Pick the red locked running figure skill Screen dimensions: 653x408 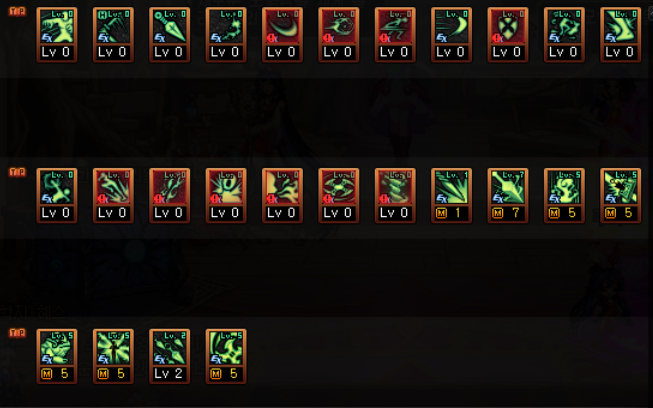pyautogui.click(x=395, y=35)
